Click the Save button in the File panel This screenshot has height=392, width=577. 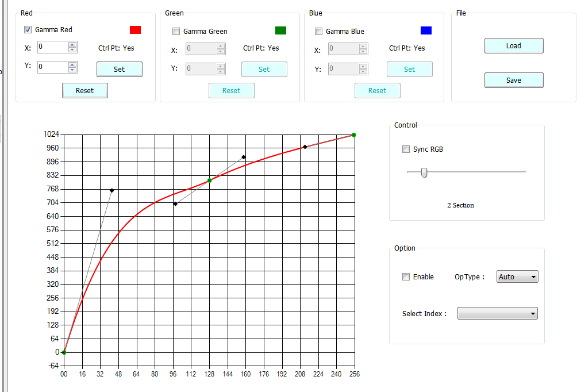(513, 80)
